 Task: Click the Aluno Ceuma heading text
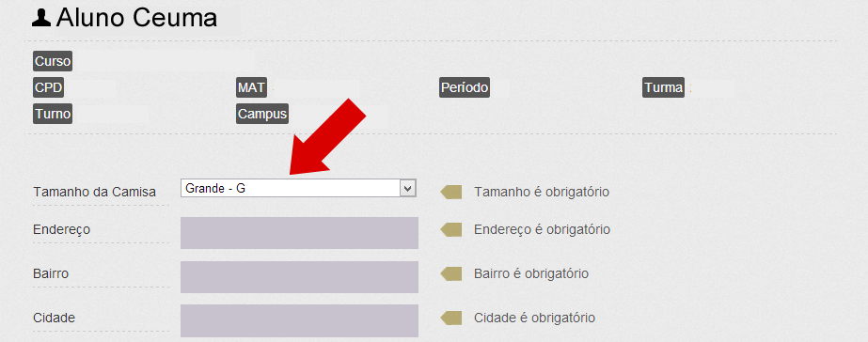[136, 18]
